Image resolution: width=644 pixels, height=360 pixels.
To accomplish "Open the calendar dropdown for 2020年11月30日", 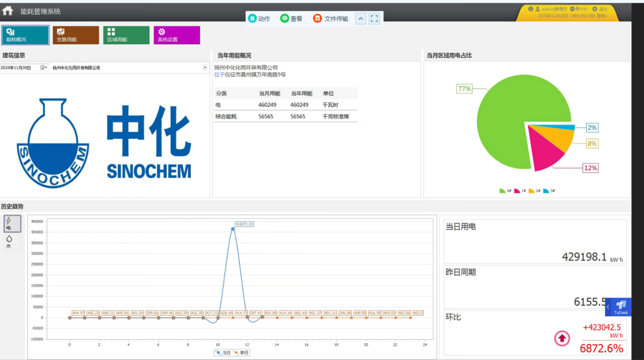I will 44,68.
